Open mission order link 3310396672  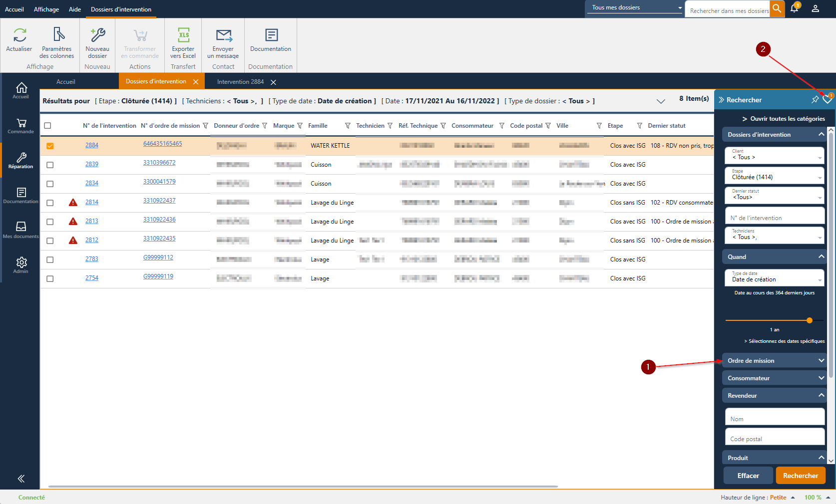[159, 163]
